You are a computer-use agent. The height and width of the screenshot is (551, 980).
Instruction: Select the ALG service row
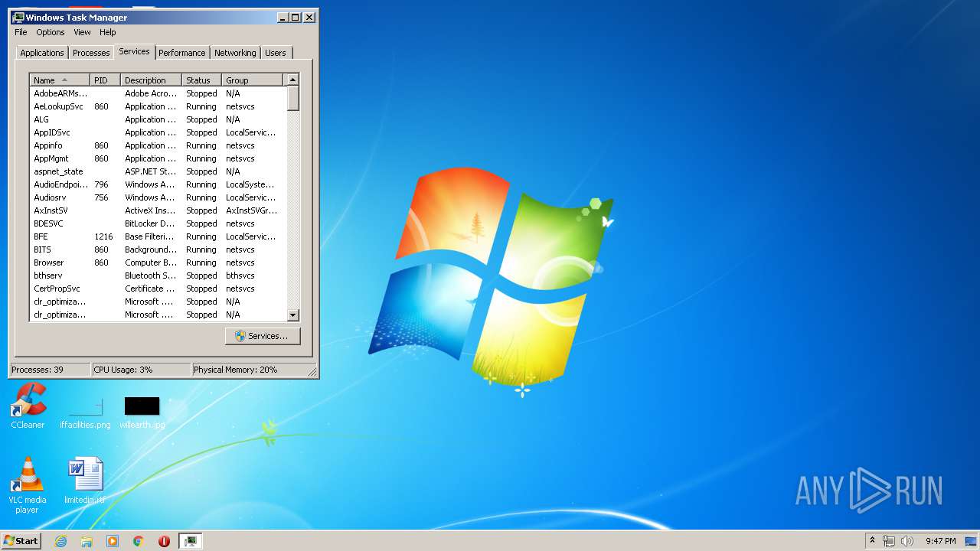point(158,119)
